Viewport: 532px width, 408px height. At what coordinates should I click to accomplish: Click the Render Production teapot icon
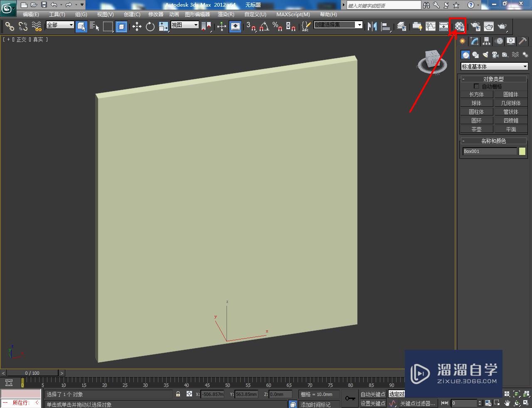tap(502, 26)
